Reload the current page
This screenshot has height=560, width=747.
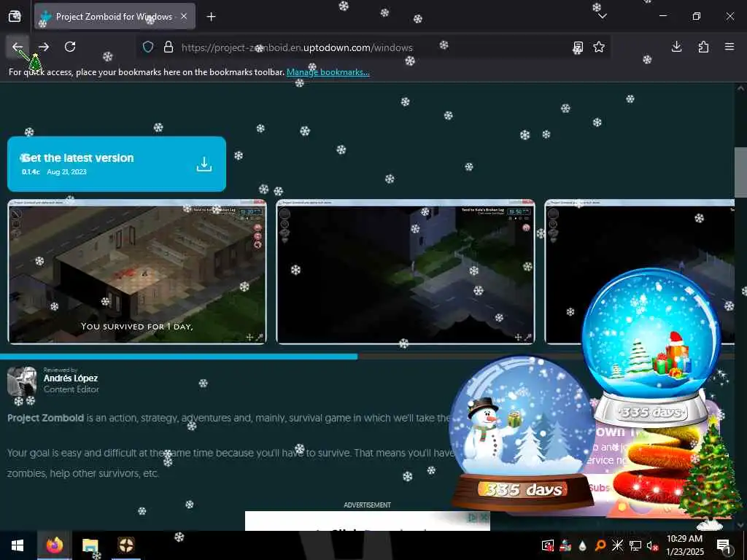pos(70,47)
